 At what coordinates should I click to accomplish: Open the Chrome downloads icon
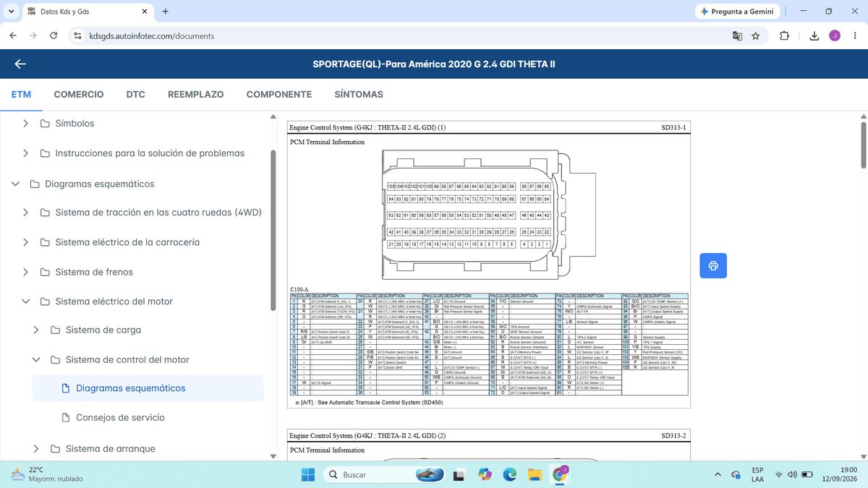pyautogui.click(x=814, y=36)
